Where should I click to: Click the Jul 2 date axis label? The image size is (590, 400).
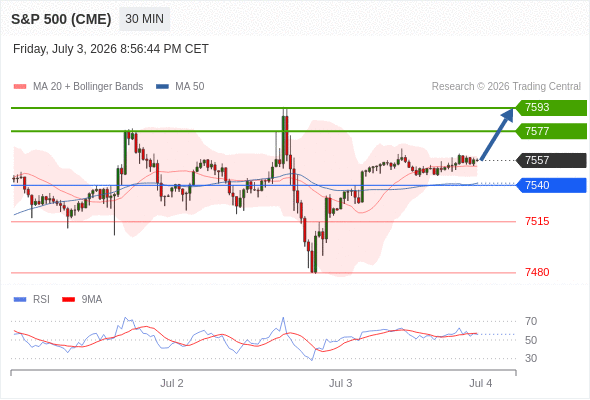[x=172, y=383]
